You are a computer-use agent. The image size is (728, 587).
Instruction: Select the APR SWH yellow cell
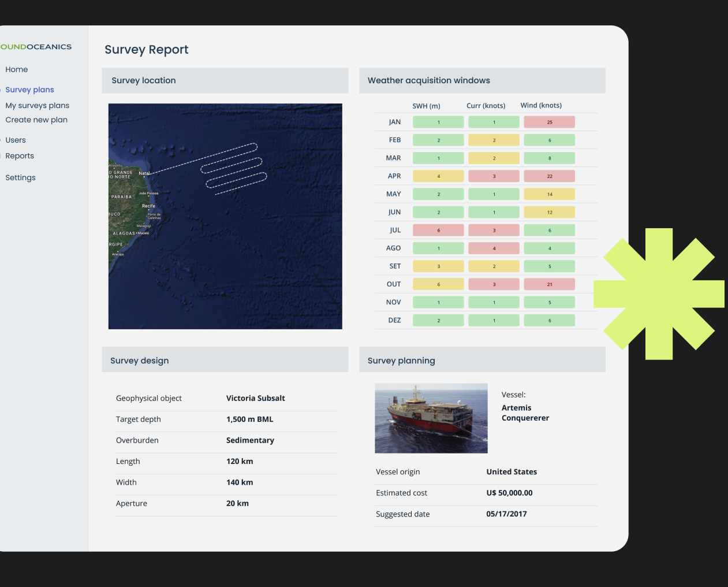(438, 176)
